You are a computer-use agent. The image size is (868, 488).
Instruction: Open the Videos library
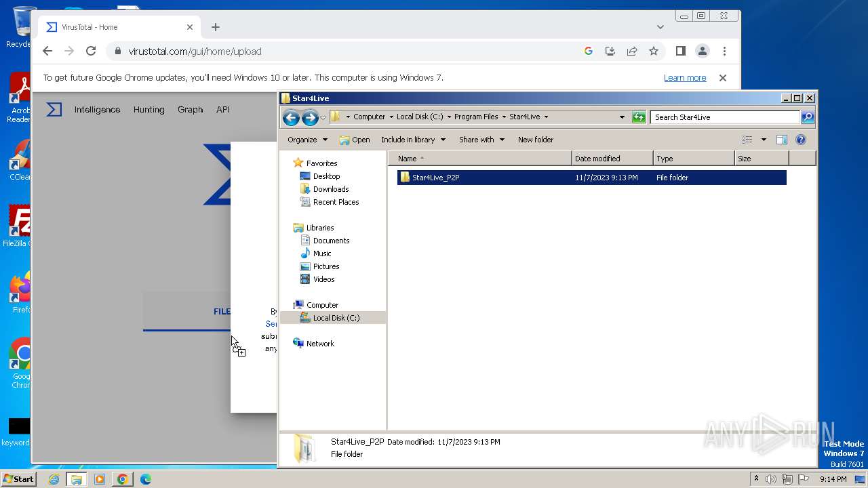(x=323, y=279)
